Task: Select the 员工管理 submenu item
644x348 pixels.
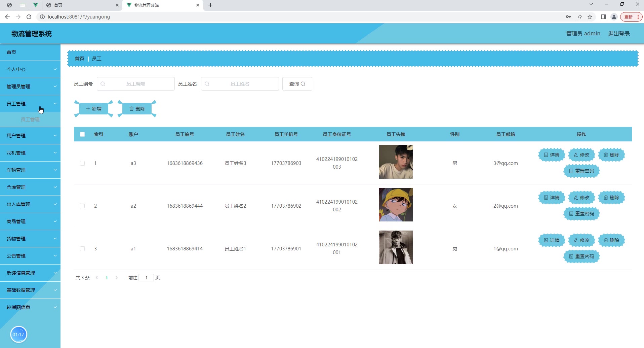Action: pyautogui.click(x=30, y=119)
